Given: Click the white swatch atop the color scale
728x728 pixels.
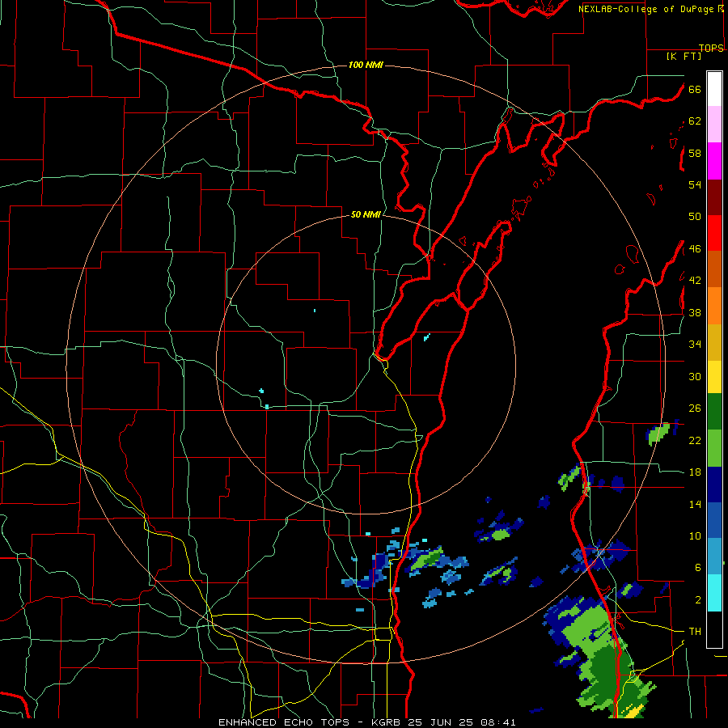Looking at the screenshot, I should pyautogui.click(x=714, y=89).
